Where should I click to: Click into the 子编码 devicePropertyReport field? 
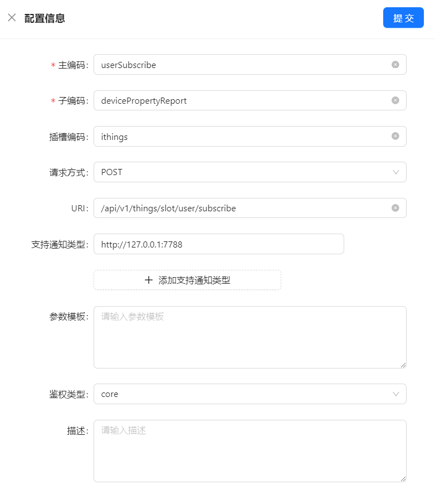tap(240, 100)
